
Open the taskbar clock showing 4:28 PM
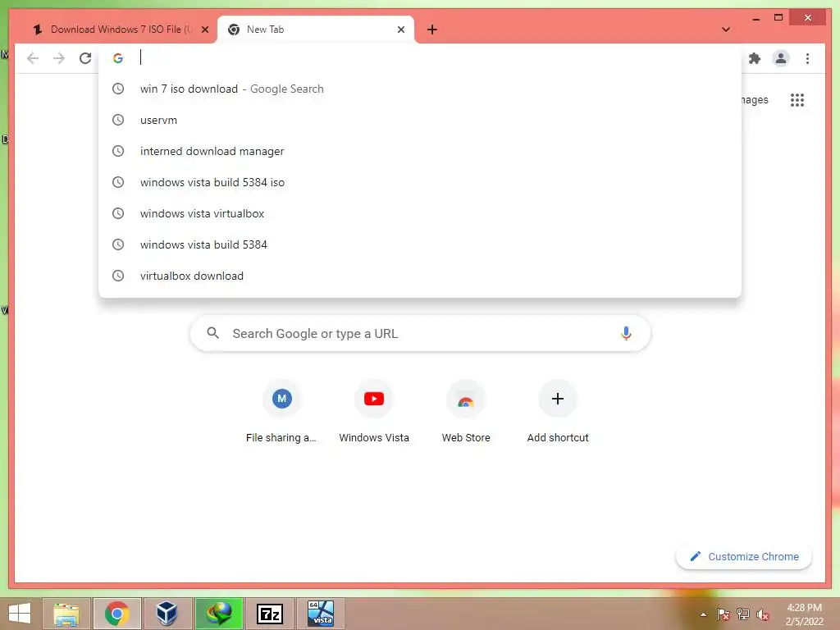click(x=804, y=614)
